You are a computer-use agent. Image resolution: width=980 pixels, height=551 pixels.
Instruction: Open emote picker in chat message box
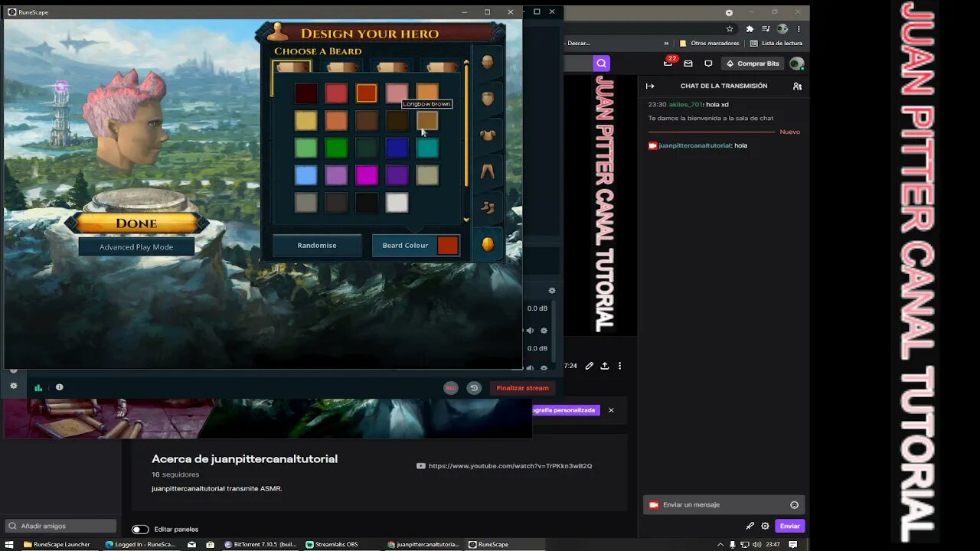point(794,505)
